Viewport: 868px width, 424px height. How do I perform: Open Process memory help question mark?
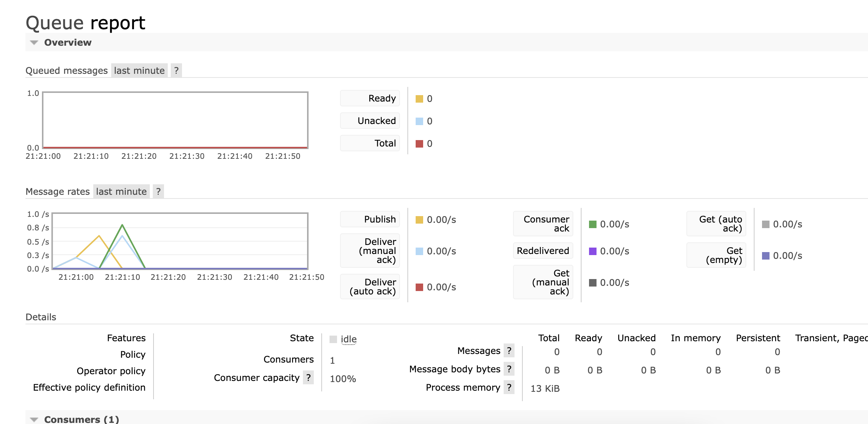tap(509, 387)
